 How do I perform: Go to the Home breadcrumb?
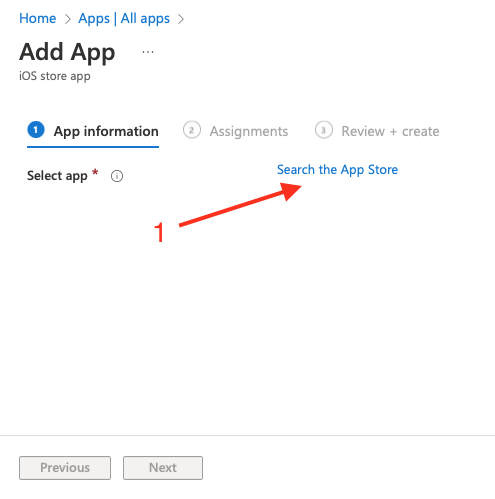coord(37,18)
